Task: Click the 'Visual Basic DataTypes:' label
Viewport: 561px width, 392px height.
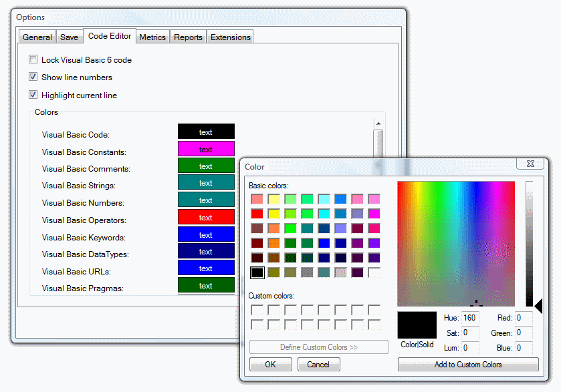Action: [x=86, y=254]
